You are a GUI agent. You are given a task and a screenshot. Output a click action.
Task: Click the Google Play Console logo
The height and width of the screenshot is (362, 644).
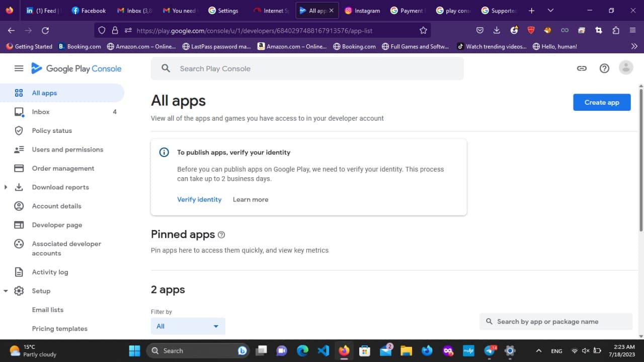76,68
